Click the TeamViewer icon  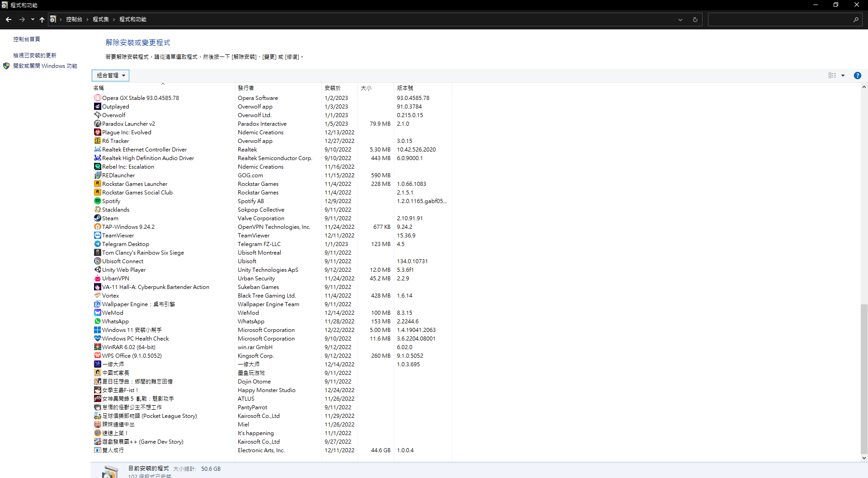click(97, 236)
